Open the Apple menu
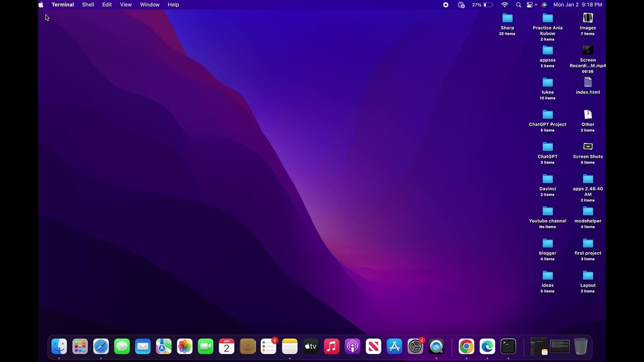The height and width of the screenshot is (362, 644). [41, 5]
